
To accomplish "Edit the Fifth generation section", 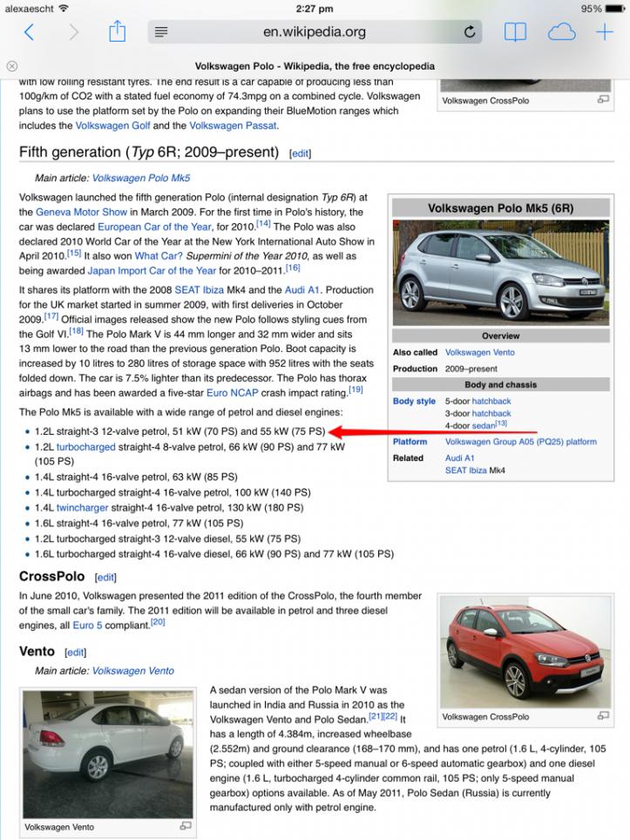I will [x=300, y=153].
